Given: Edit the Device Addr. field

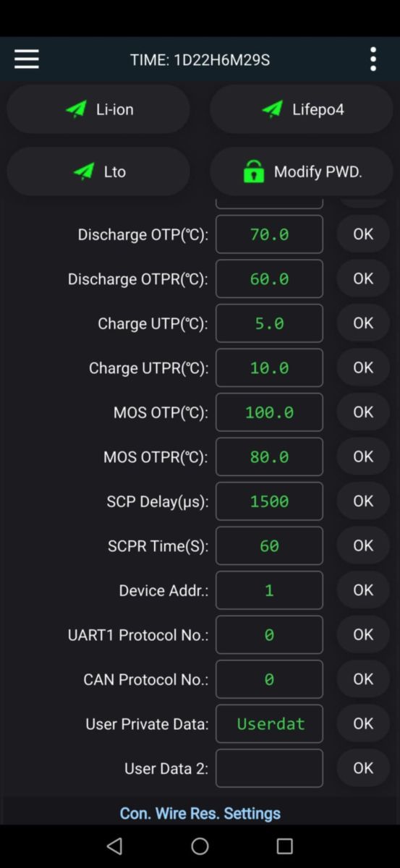Looking at the screenshot, I should pos(270,590).
